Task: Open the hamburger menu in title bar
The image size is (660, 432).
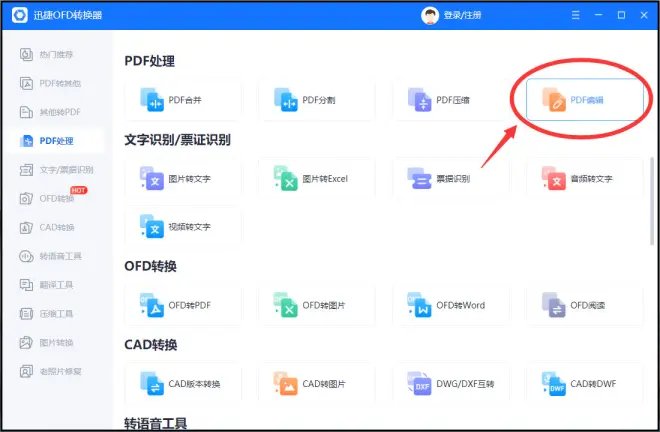Action: click(575, 15)
